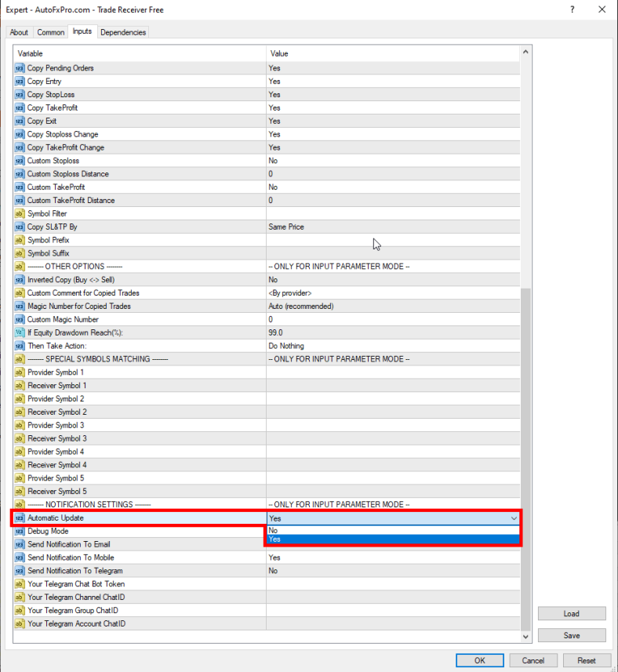Collapse the Automatic Update dropdown arrow
The width and height of the screenshot is (618, 672).
514,518
